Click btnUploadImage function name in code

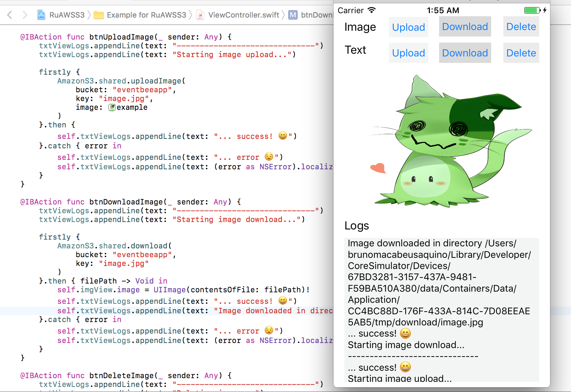(121, 37)
